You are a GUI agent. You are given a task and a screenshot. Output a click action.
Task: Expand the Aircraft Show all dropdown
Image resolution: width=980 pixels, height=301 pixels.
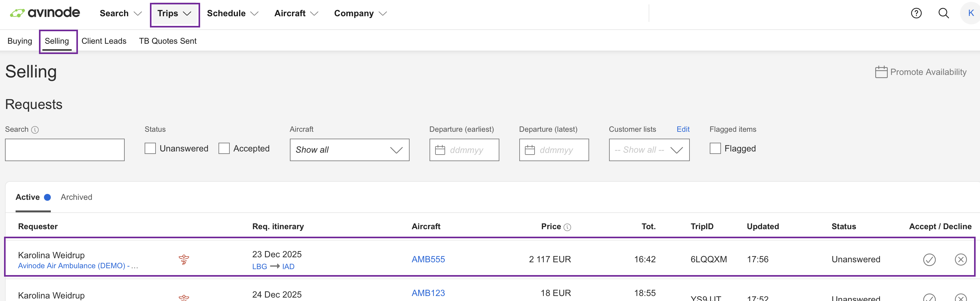(x=349, y=150)
